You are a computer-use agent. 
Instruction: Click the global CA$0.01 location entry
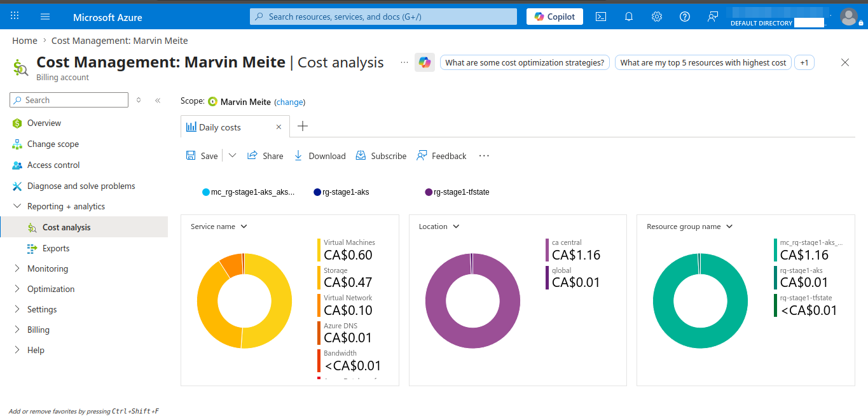click(x=573, y=278)
